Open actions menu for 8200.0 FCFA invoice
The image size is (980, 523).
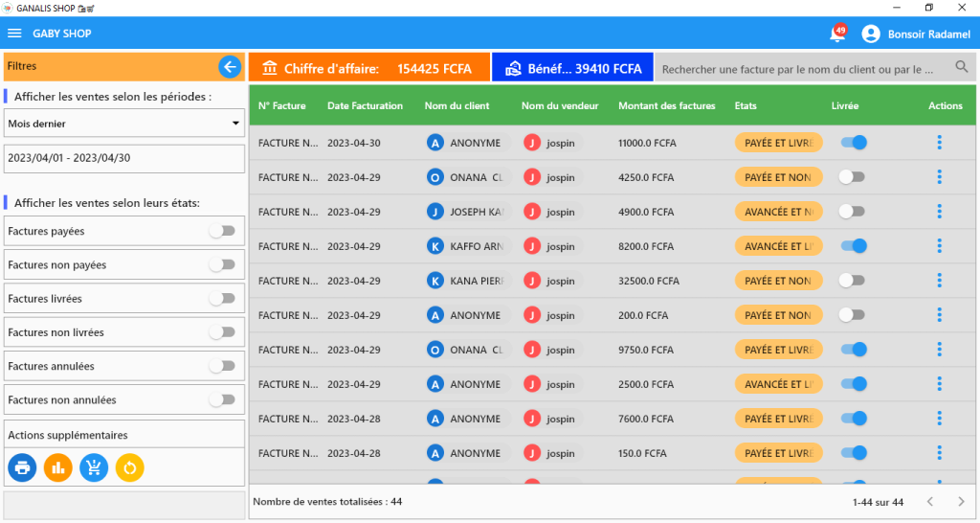[939, 246]
